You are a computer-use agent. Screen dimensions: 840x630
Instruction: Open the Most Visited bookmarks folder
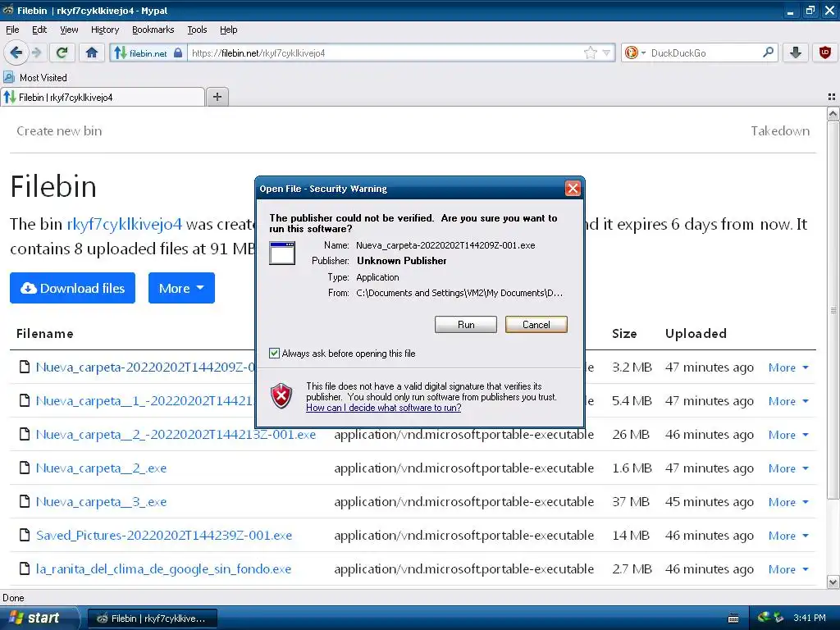click(x=35, y=78)
